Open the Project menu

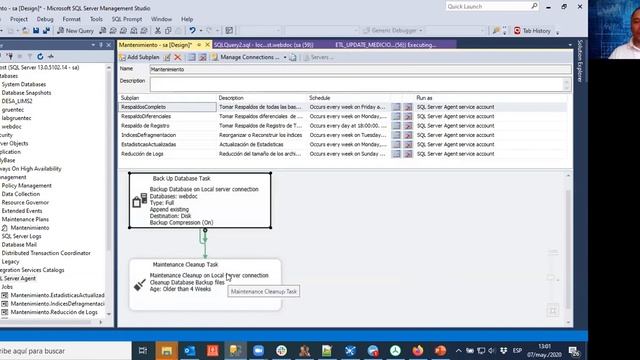pos(19,19)
